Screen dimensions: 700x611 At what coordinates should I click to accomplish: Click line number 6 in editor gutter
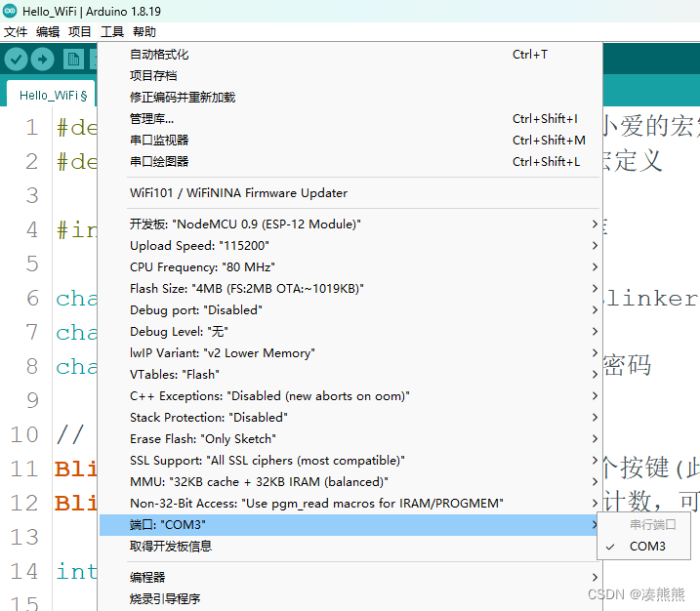click(x=32, y=298)
